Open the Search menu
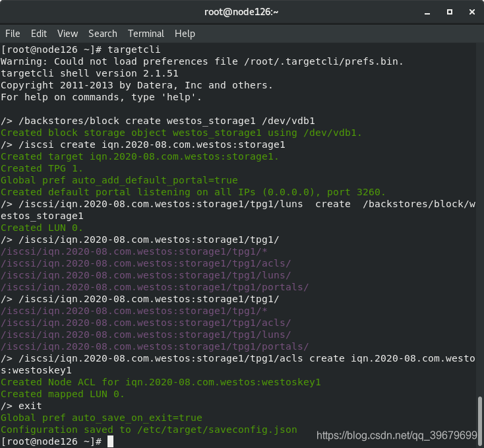The width and height of the screenshot is (484, 448). coord(103,34)
